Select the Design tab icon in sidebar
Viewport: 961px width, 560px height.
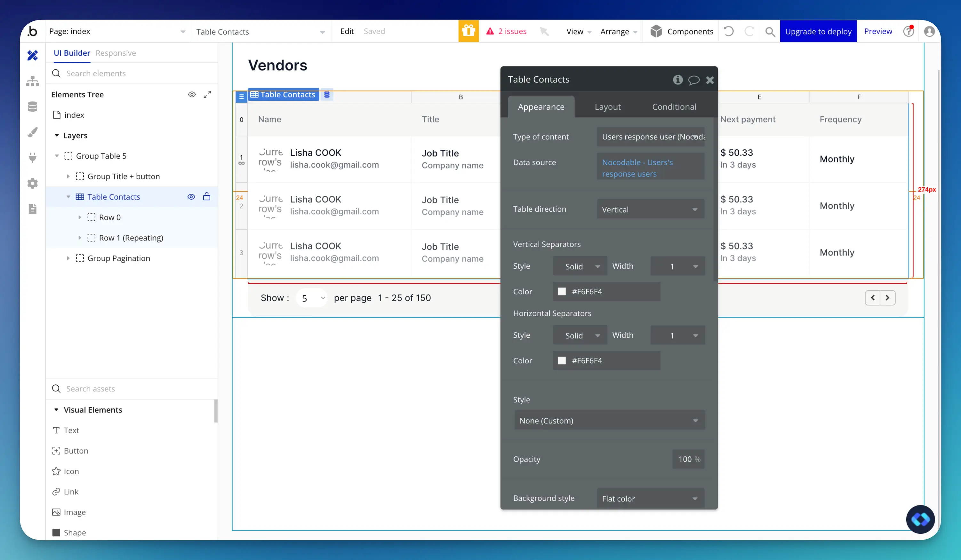(x=33, y=56)
